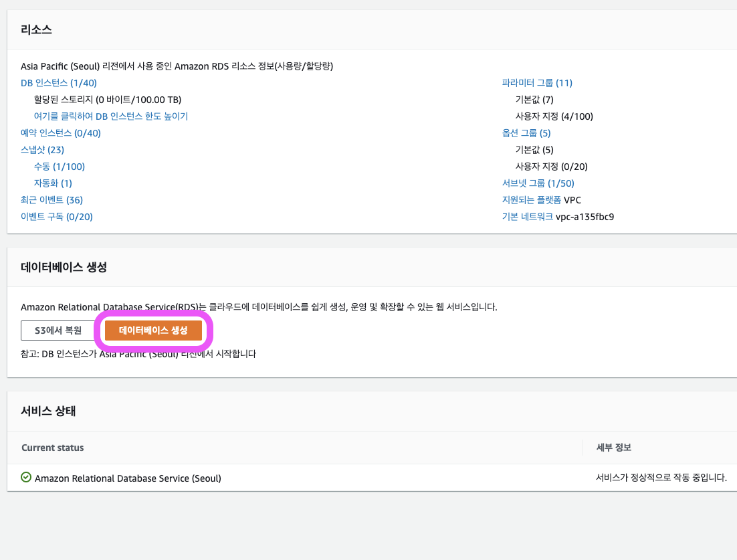This screenshot has height=560, width=737.
Task: Click 지원되는 플랫폼 link
Action: tap(532, 200)
